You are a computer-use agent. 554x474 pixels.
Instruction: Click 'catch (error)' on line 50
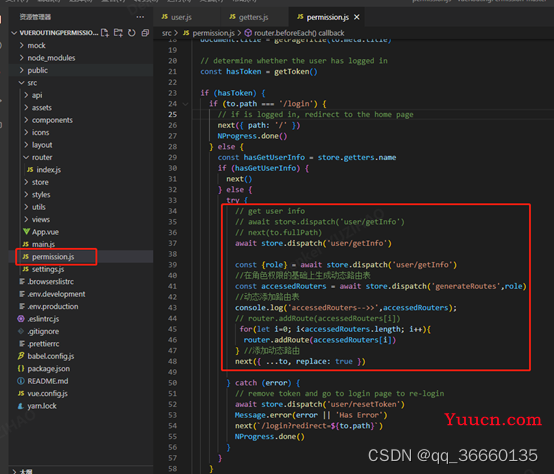(x=263, y=383)
